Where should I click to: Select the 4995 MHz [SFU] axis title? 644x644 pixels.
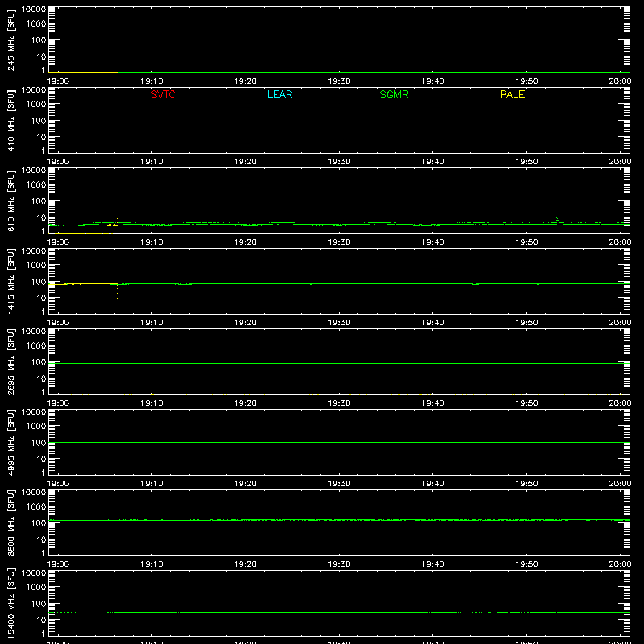click(x=10, y=443)
